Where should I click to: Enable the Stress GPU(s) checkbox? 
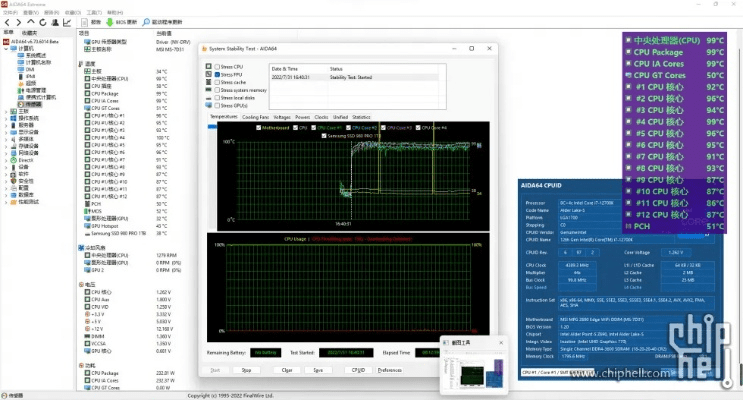(216, 105)
